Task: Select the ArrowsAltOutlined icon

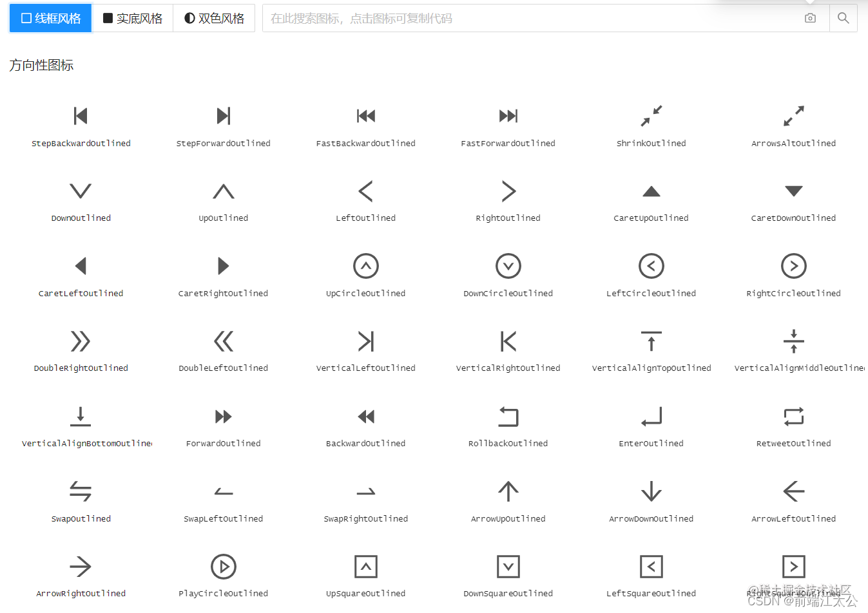Action: point(793,116)
